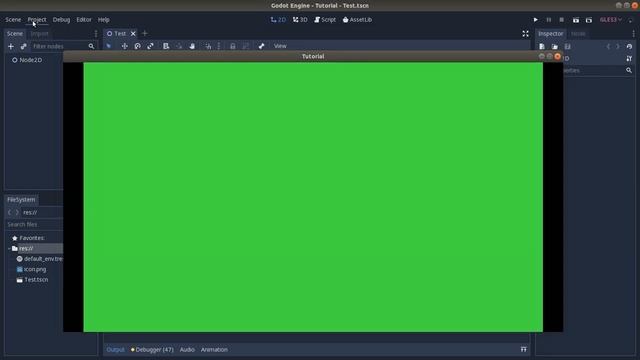Open Scene dock options three-dot menu
This screenshot has width=640, height=360.
pyautogui.click(x=96, y=33)
